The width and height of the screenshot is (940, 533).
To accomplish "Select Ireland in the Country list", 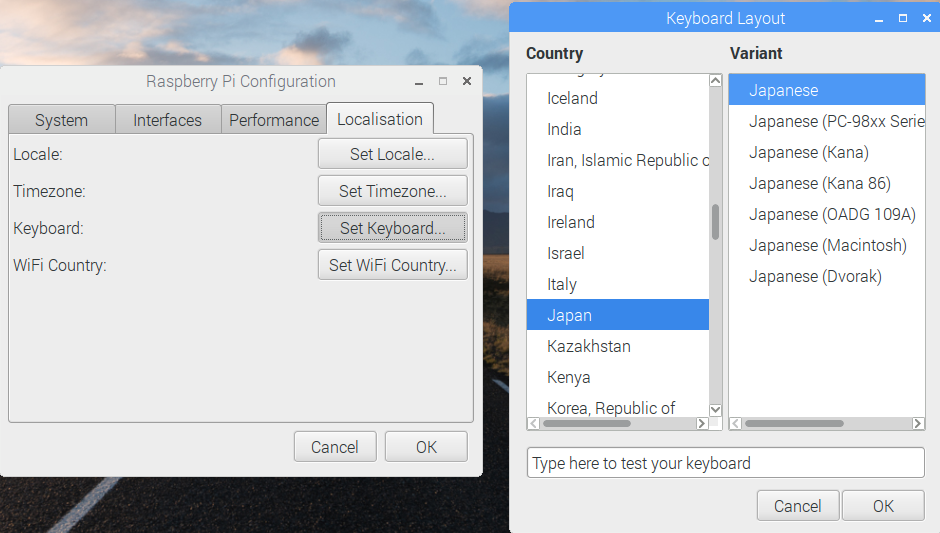I will pyautogui.click(x=617, y=222).
